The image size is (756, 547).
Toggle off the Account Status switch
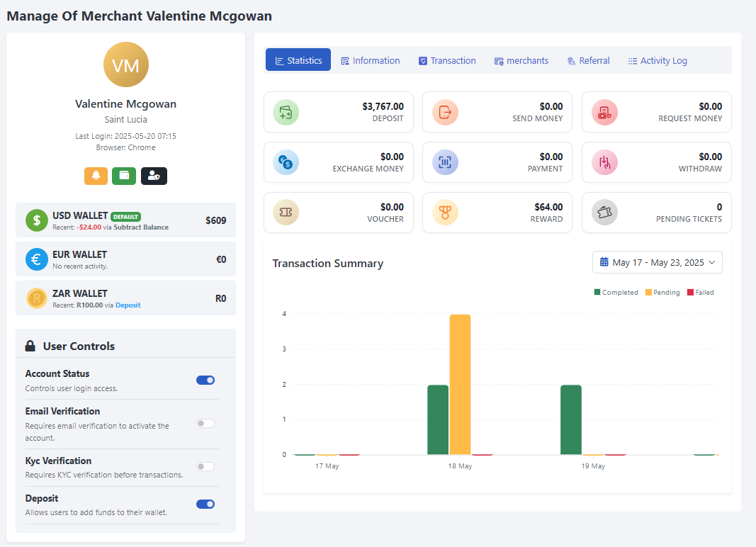point(205,380)
